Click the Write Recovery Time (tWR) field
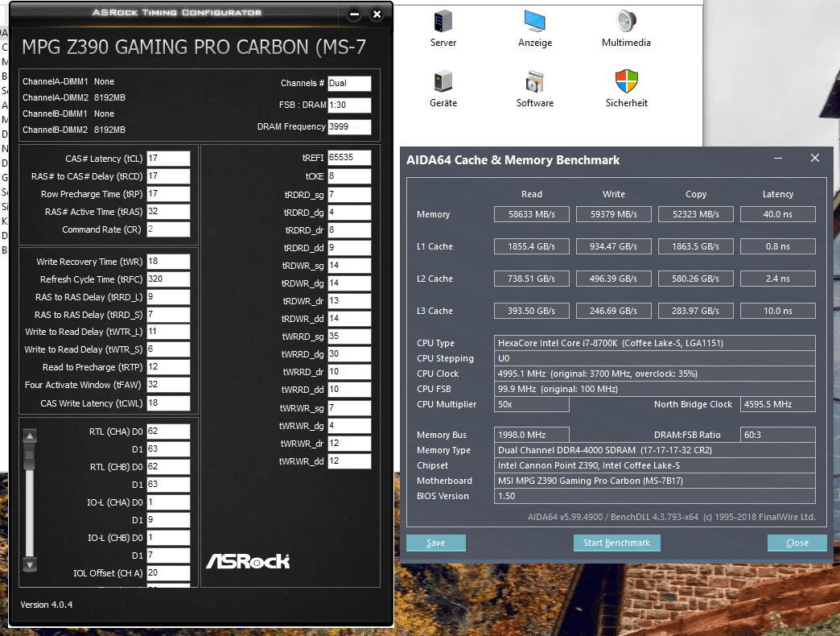This screenshot has height=636, width=840. 168,262
